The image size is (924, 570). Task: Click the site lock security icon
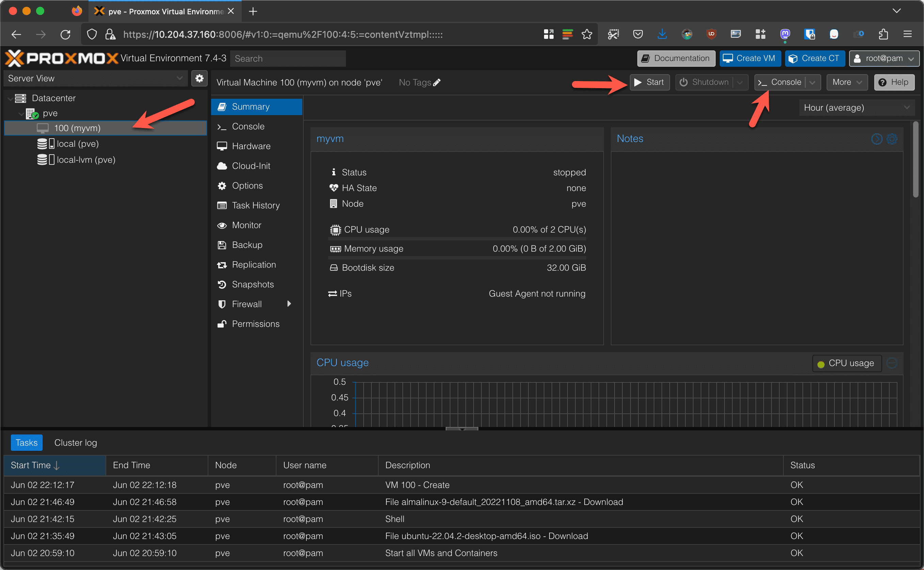(x=110, y=34)
